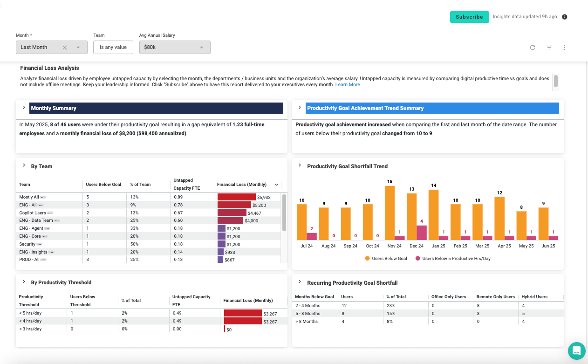Remove the Last Month filter with its x icon
Viewport: 588px width, 364px height.
[x=64, y=47]
